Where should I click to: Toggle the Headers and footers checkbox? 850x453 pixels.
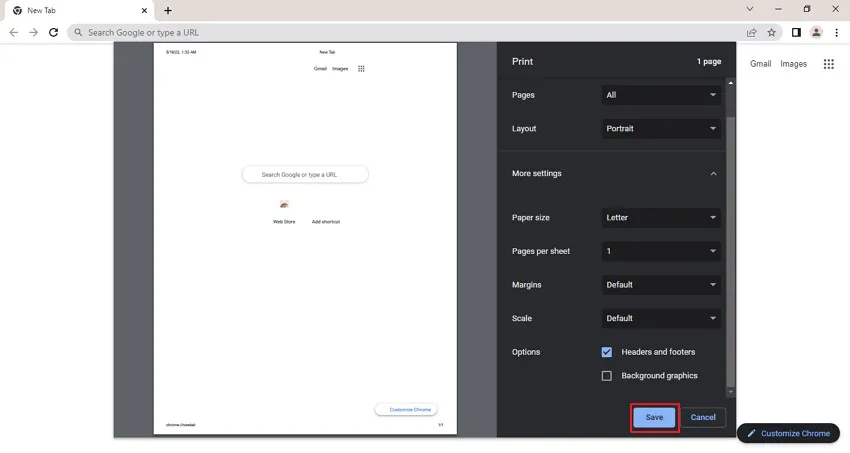click(x=607, y=352)
